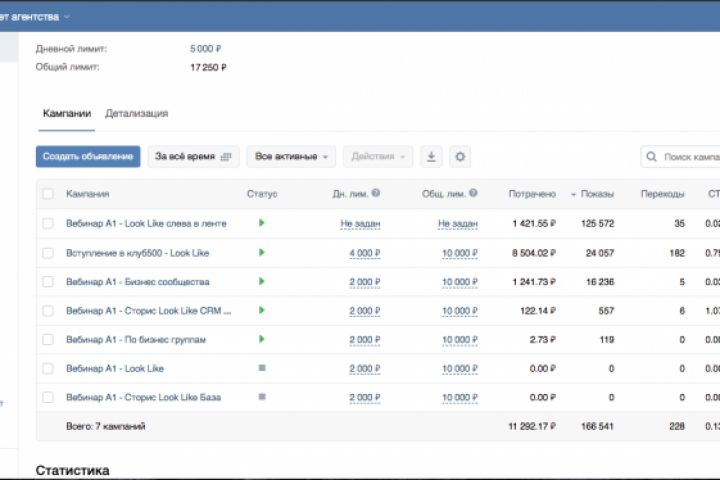
Task: Check Вебинар А1 - Look Like слева в ленте row
Action: [x=48, y=223]
